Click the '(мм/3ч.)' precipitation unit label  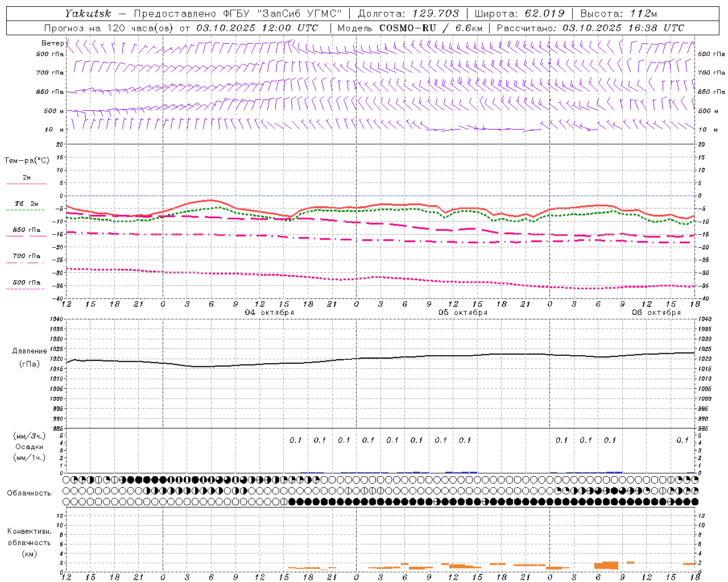click(30, 436)
